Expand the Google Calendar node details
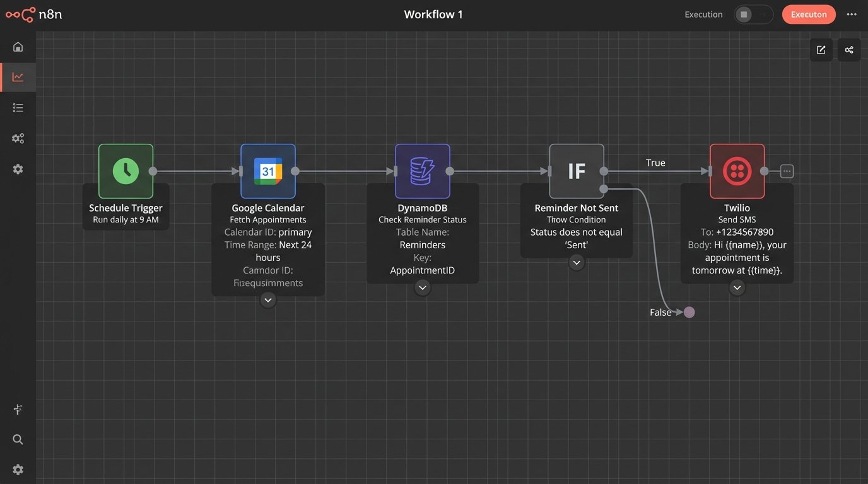The image size is (868, 484). 267,300
